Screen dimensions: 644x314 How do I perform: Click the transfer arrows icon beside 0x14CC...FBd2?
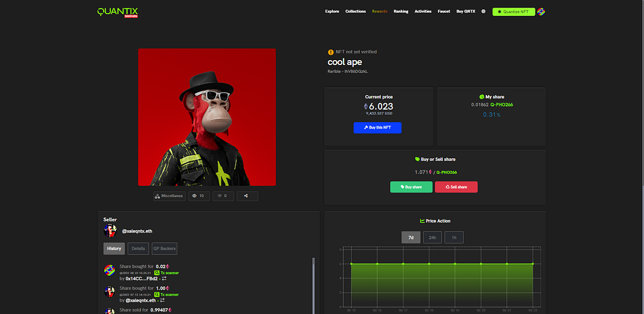coord(164,278)
